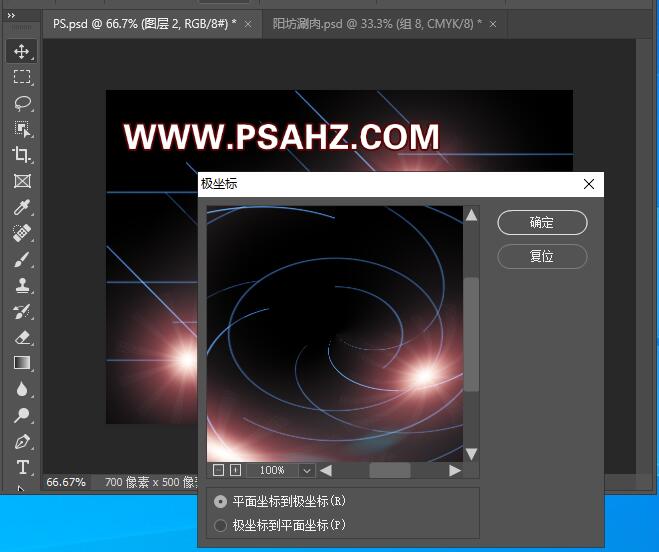The image size is (659, 552).
Task: Click the 100% preview zoom value
Action: (272, 470)
